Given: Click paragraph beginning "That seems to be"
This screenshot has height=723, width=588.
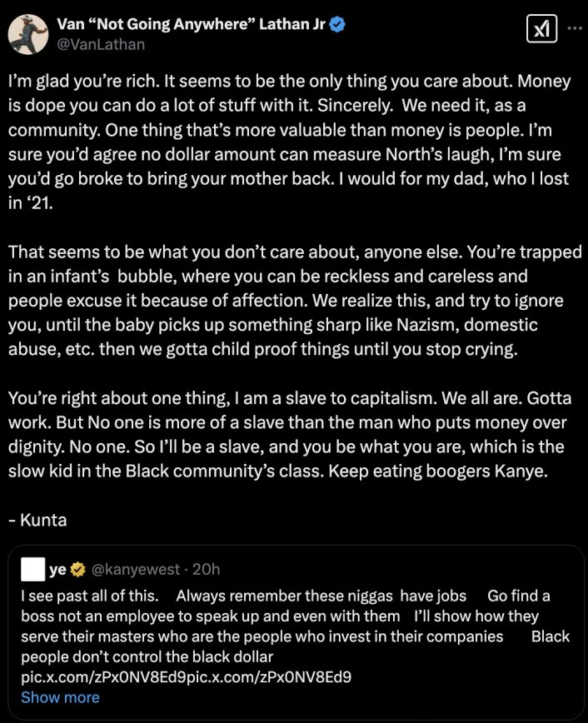Looking at the screenshot, I should [x=292, y=301].
